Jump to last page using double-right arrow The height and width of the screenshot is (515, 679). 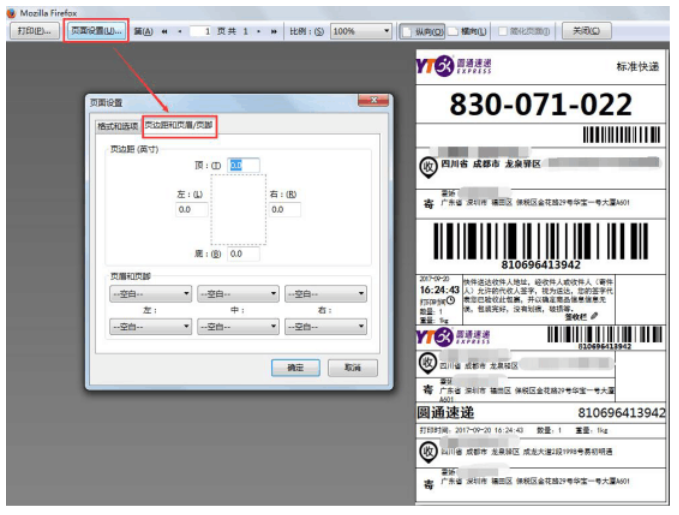(x=273, y=31)
